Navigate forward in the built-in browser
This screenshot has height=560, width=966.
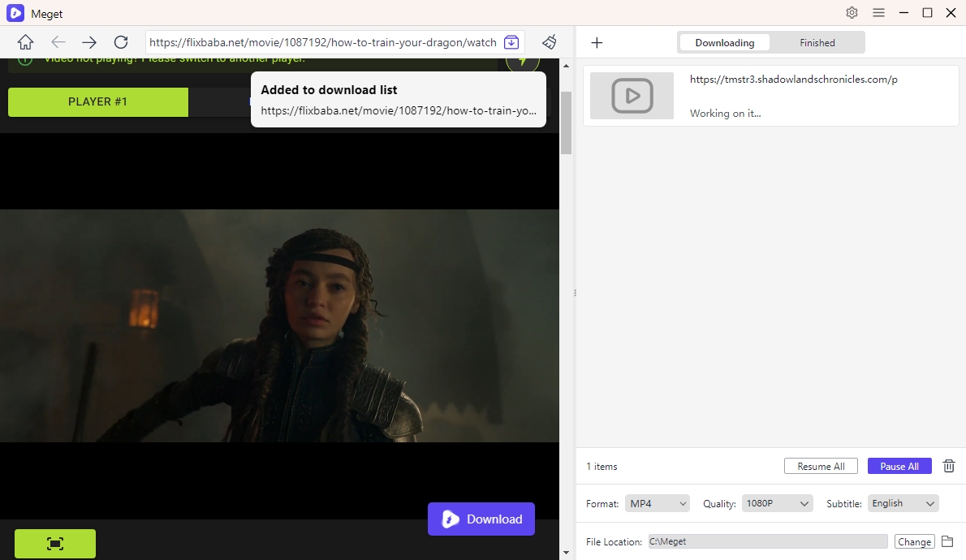89,42
